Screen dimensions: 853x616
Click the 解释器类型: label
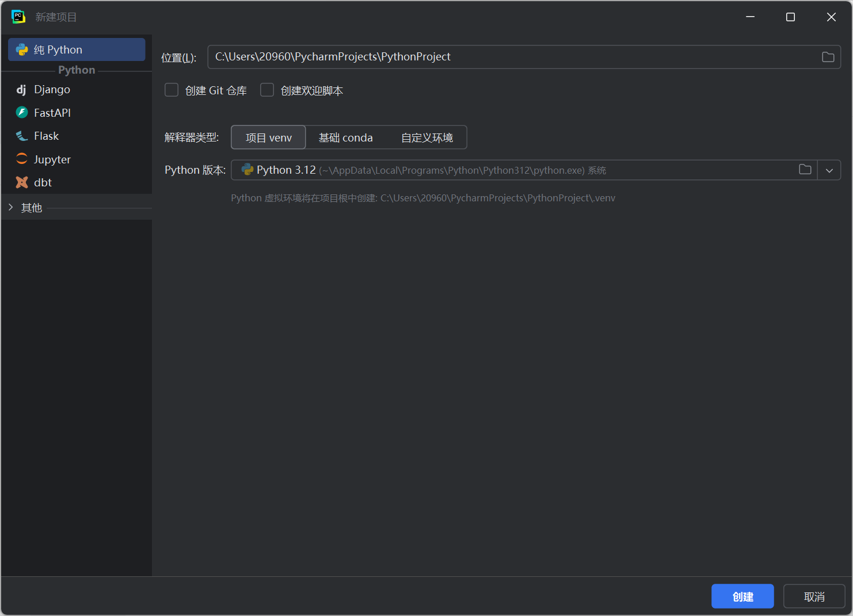[x=192, y=137]
